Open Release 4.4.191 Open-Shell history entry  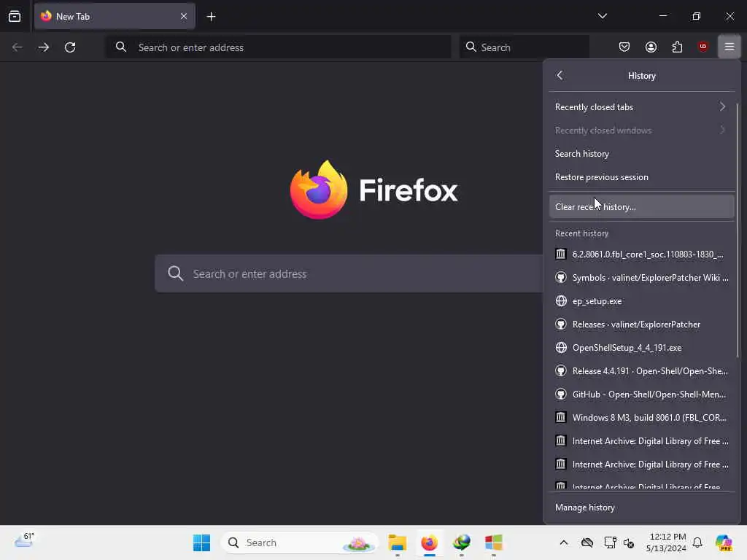click(641, 371)
